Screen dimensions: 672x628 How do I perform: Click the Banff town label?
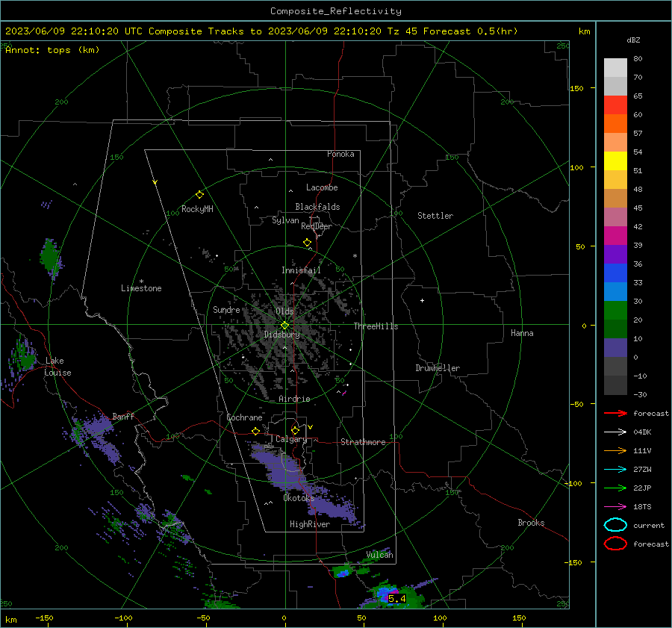click(x=123, y=416)
